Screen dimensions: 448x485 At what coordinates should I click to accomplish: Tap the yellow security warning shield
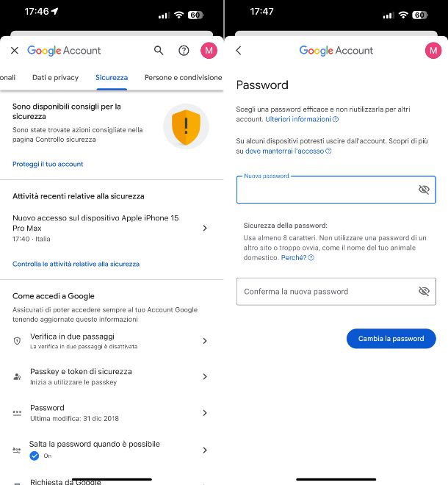pos(185,126)
